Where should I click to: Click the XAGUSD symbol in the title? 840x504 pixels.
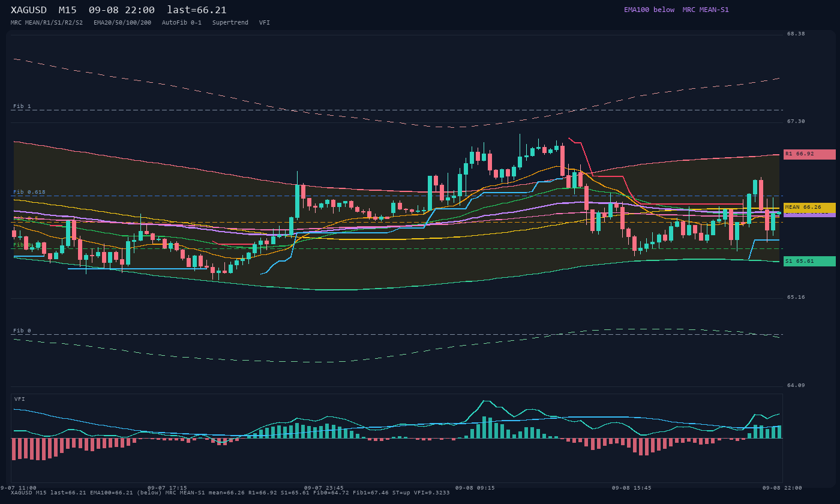click(x=29, y=10)
